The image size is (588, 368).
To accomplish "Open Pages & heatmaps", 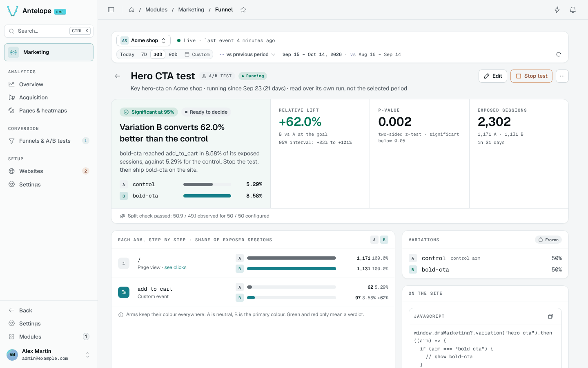I will pos(49,110).
